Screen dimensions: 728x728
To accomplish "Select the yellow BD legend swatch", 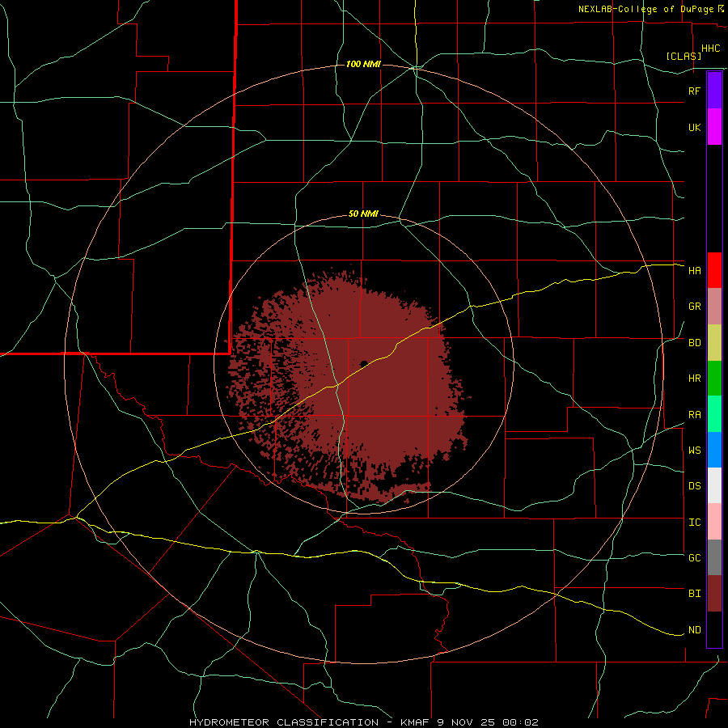I will pyautogui.click(x=714, y=343).
